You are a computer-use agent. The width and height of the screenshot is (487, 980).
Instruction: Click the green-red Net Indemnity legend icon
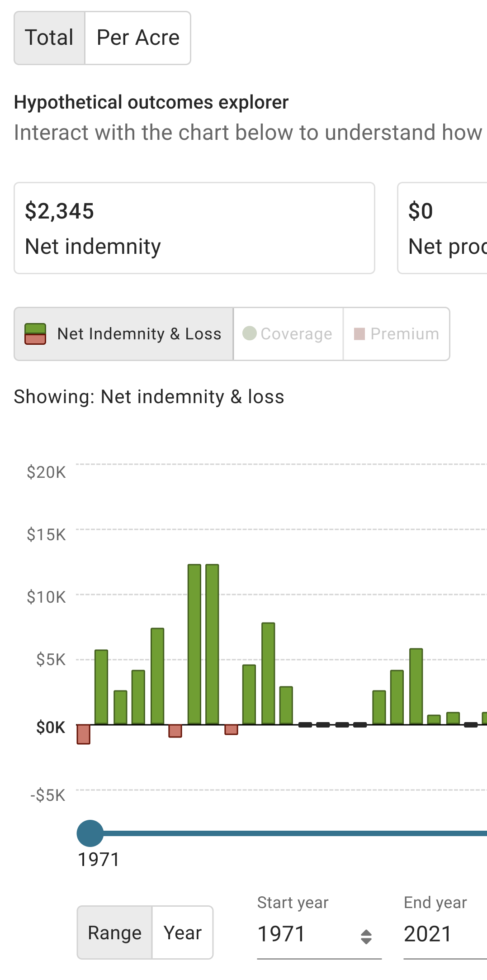[35, 334]
